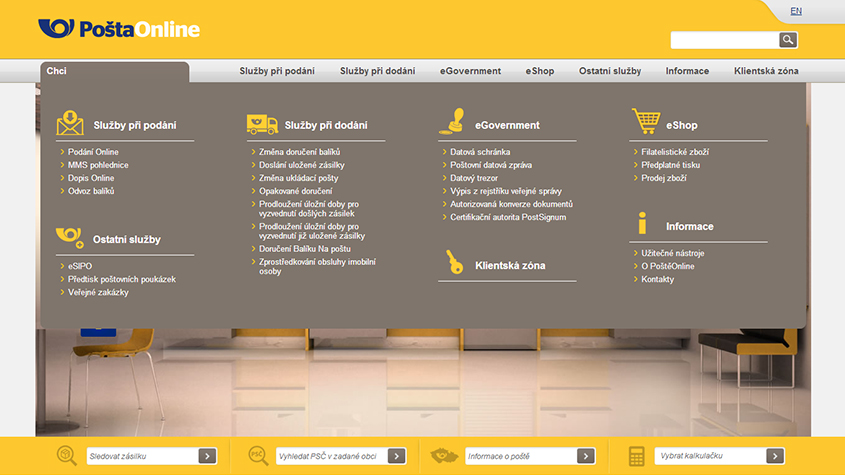Click the eShop shopping cart icon

646,122
